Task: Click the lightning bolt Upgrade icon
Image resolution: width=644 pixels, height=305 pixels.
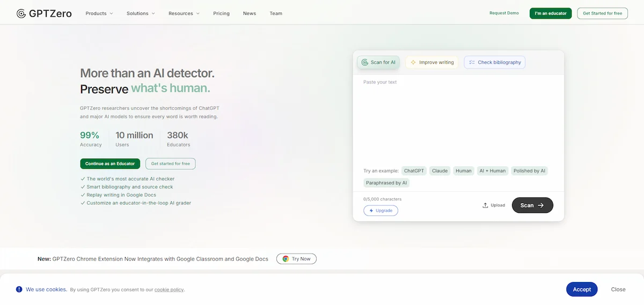Action: pyautogui.click(x=371, y=211)
